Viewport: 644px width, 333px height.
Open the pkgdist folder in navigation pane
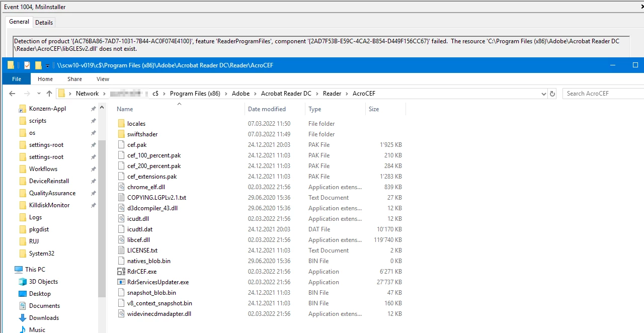(x=39, y=229)
